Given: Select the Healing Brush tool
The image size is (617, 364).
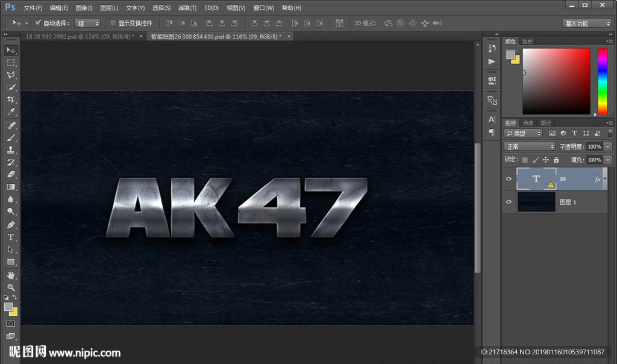Looking at the screenshot, I should point(11,125).
